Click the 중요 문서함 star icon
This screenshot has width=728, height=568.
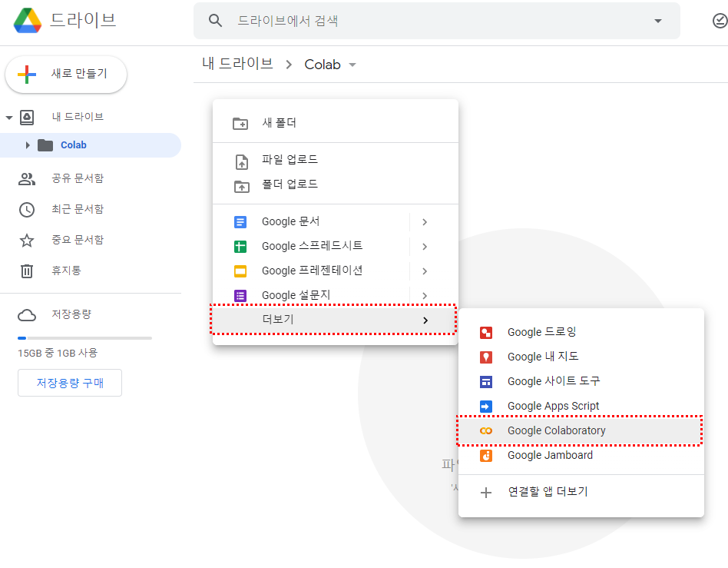point(27,241)
